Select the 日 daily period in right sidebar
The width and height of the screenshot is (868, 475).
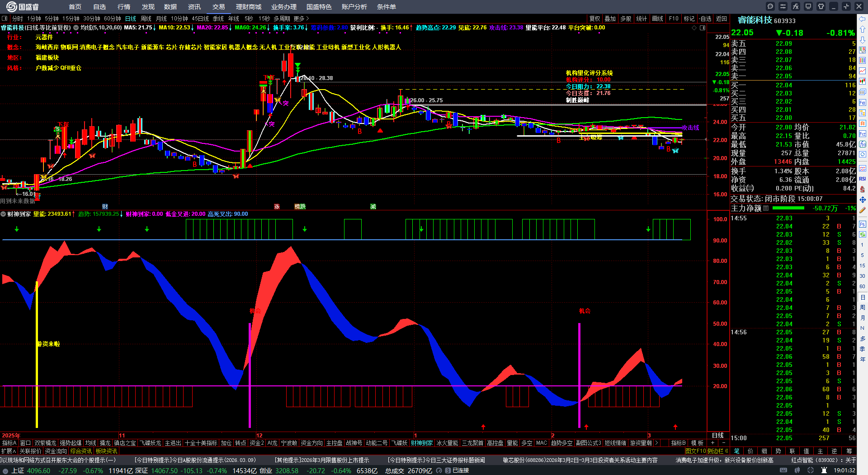863,297
